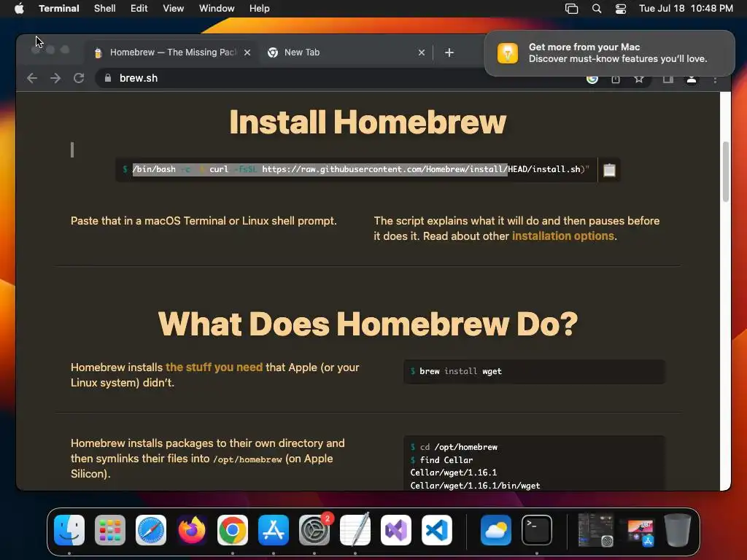Open App Store from the Dock
747x560 pixels.
(274, 530)
